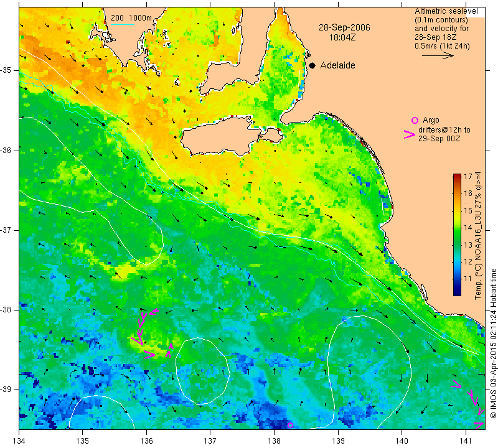
Task: Click the magenta drifter arrow legend symbol
Action: [410, 134]
